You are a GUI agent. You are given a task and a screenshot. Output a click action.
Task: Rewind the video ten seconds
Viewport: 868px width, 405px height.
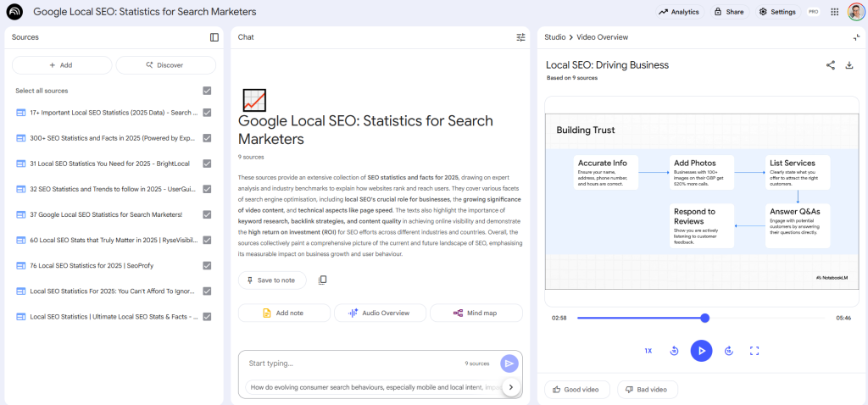tap(674, 351)
